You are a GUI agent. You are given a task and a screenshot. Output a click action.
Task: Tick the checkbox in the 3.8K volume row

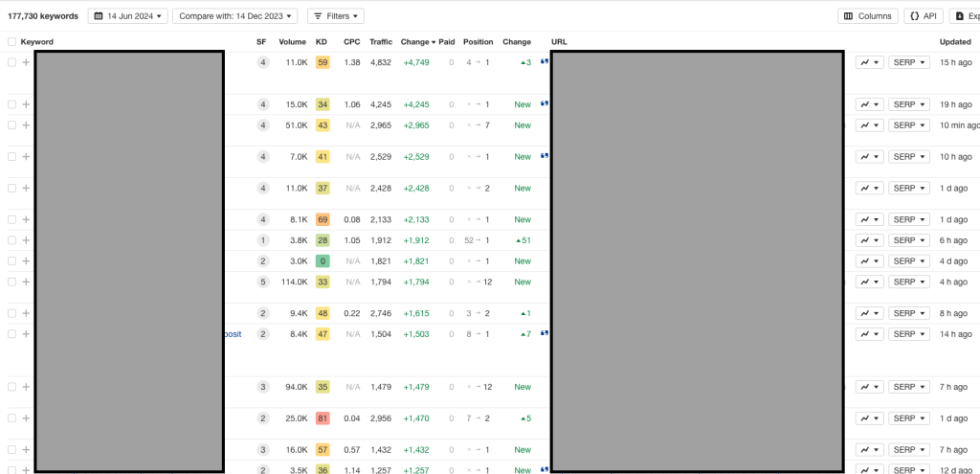[x=11, y=240]
